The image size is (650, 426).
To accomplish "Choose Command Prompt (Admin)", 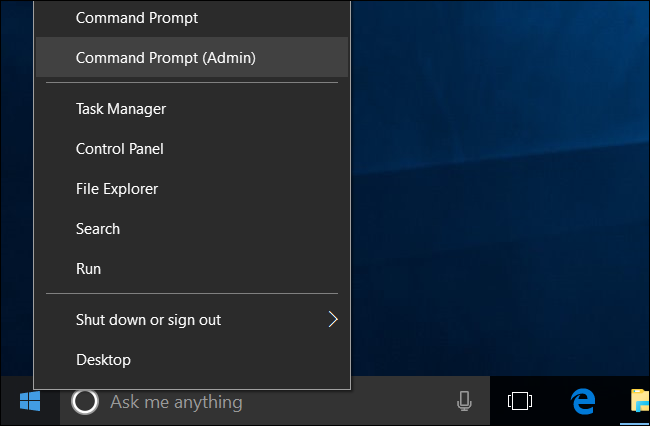I will 166,58.
